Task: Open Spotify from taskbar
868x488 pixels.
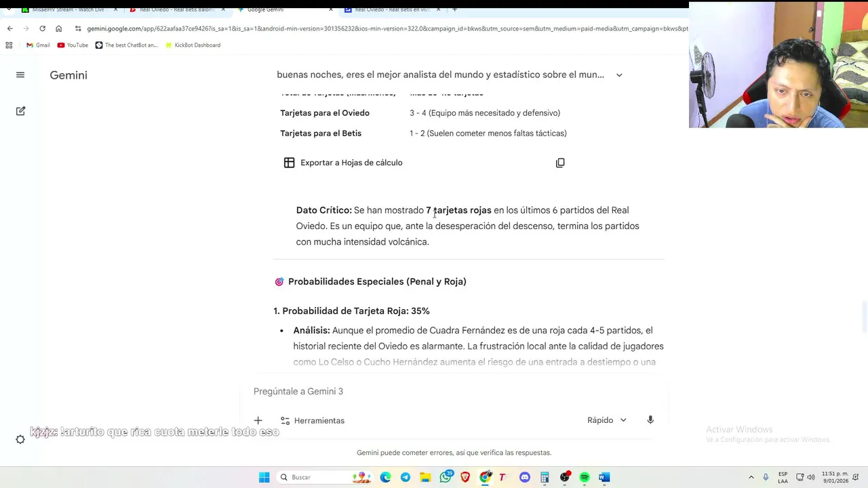Action: [585, 477]
